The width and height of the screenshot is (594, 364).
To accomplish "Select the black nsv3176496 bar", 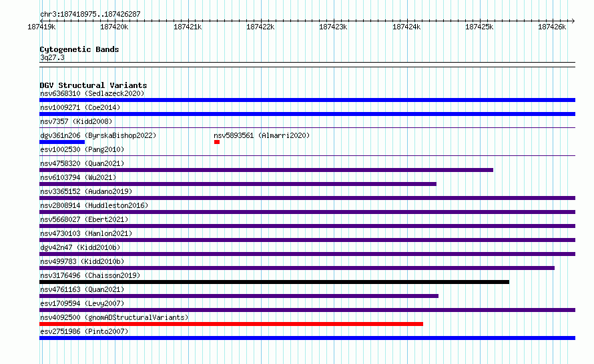I will [274, 282].
